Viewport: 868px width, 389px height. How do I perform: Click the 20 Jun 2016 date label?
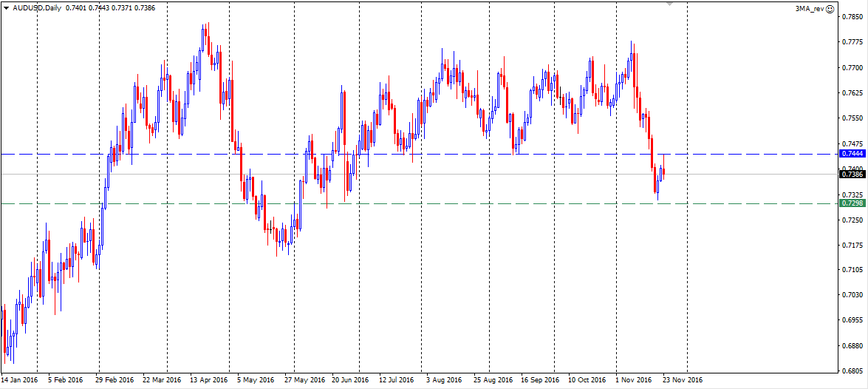pyautogui.click(x=350, y=380)
